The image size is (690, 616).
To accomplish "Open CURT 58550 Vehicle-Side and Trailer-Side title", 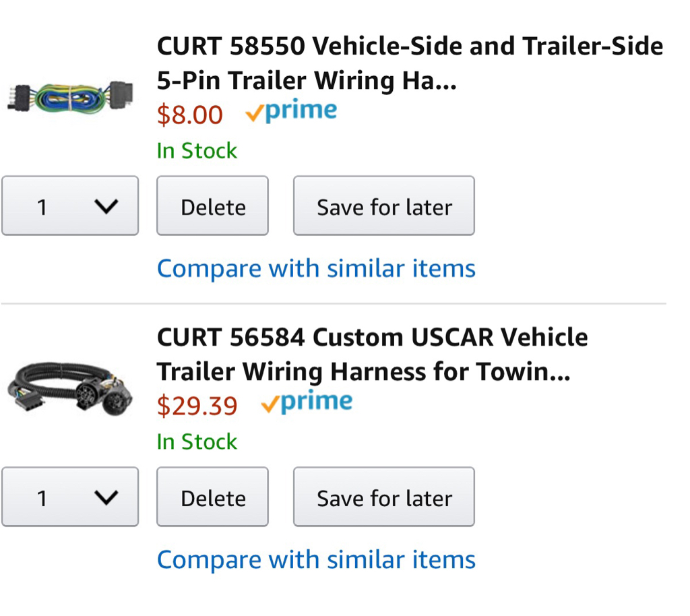I will coord(410,63).
